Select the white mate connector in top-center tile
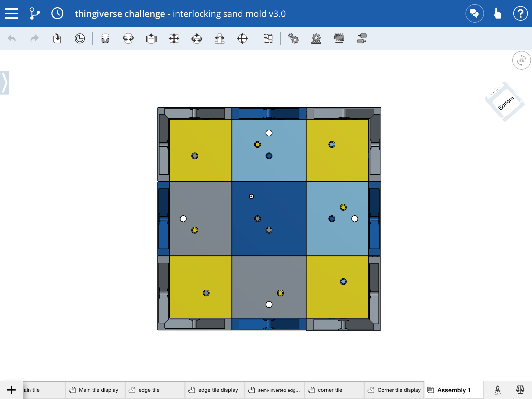The image size is (532, 399). coord(269,133)
